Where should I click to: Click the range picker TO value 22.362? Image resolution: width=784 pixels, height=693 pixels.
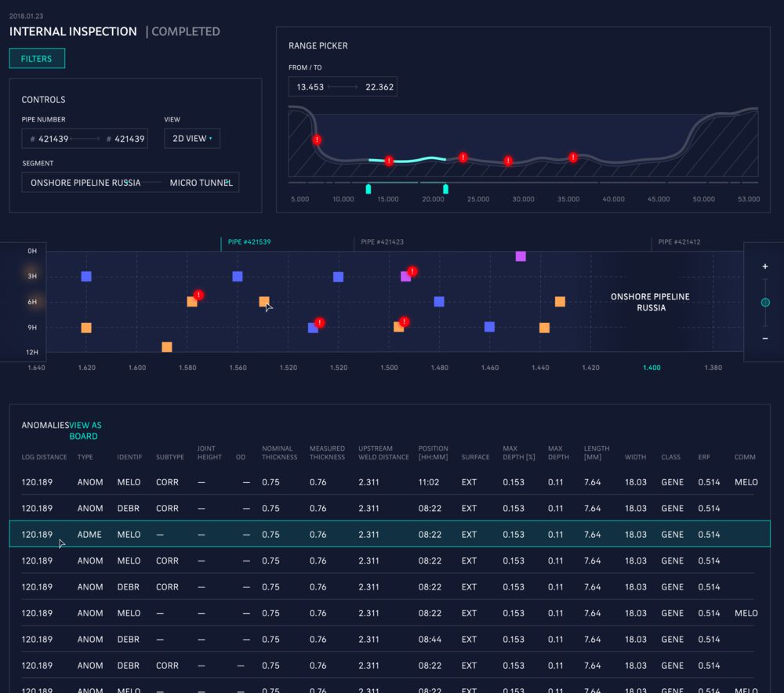pos(379,87)
